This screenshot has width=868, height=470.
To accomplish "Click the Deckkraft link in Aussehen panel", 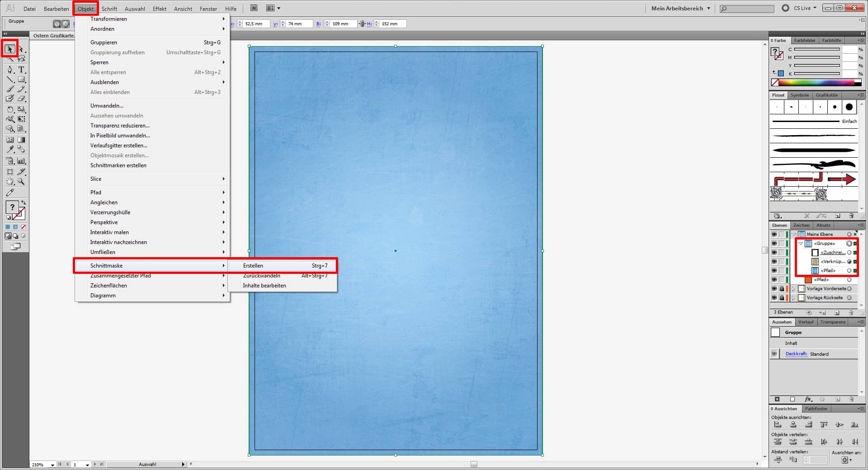I will click(x=796, y=354).
